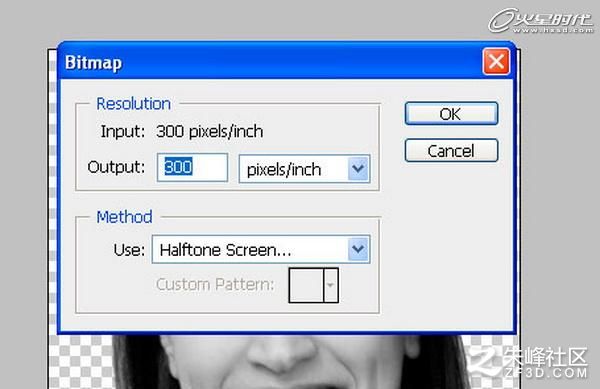Viewport: 600px width, 389px height.
Task: Cancel the Bitmap conversion dialog
Action: 451,151
